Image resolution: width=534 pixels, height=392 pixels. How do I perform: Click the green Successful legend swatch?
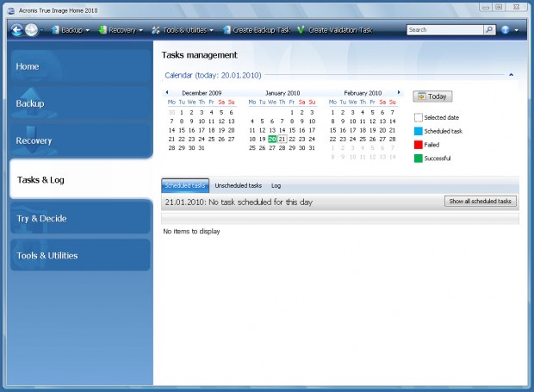[419, 159]
